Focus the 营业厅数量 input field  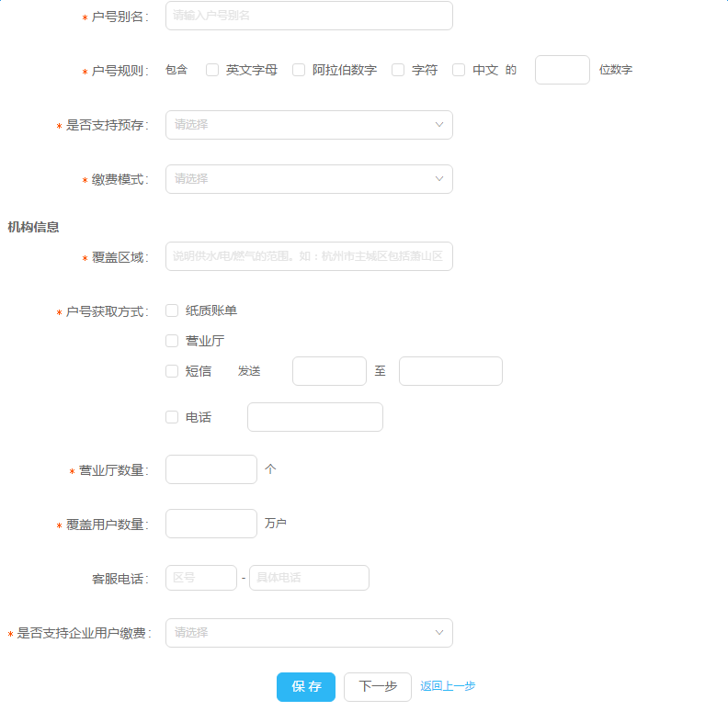[x=211, y=469]
